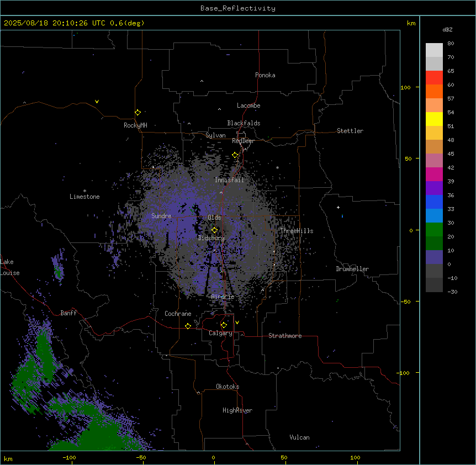The height and width of the screenshot is (465, 476).
Task: Select the slate purple 0 dBZ legend swatch
Action: pos(434,257)
